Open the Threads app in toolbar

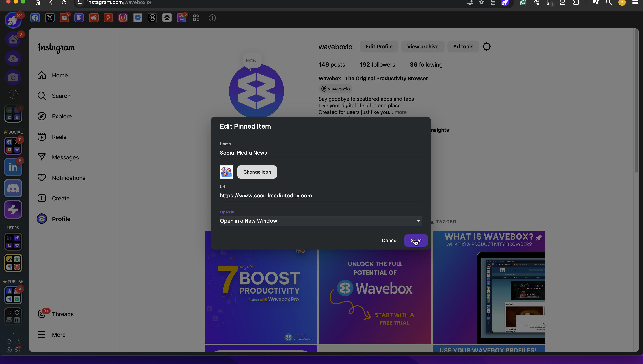[x=152, y=18]
